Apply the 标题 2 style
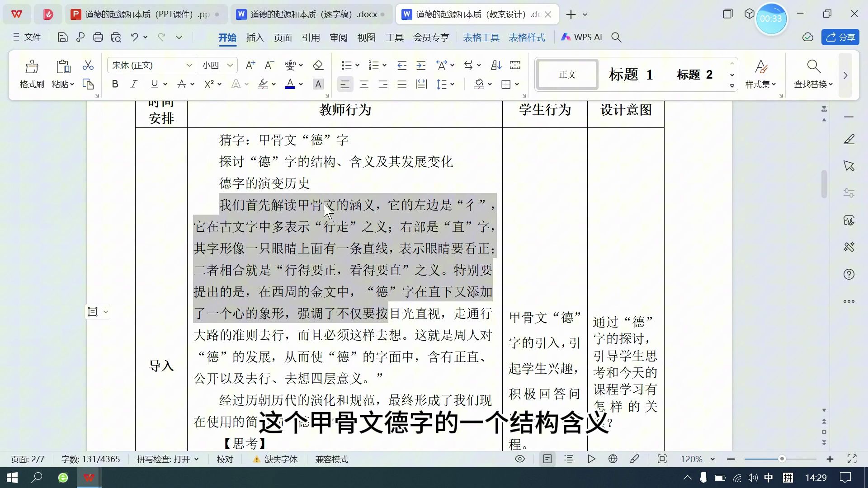The image size is (868, 488). pyautogui.click(x=694, y=75)
